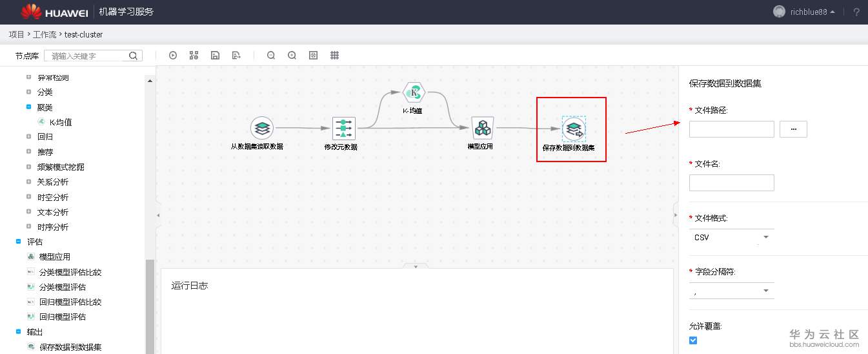Click the auto-layout nodes toolbar icon
Image resolution: width=868 pixels, height=354 pixels.
pyautogui.click(x=194, y=56)
